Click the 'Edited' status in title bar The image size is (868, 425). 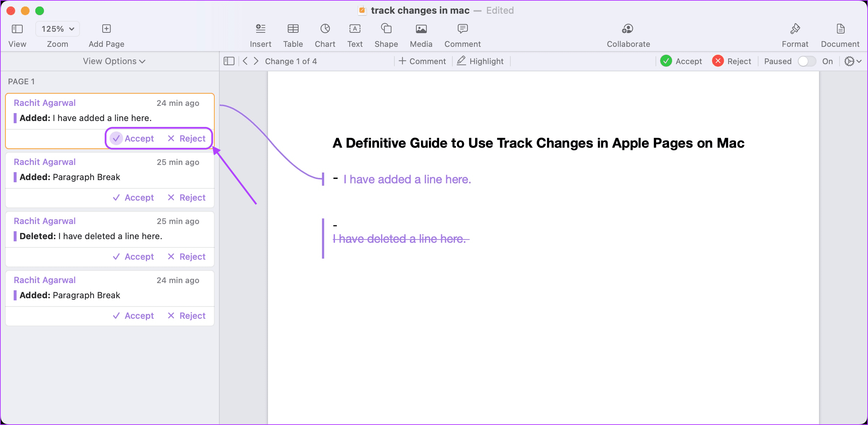pos(500,10)
